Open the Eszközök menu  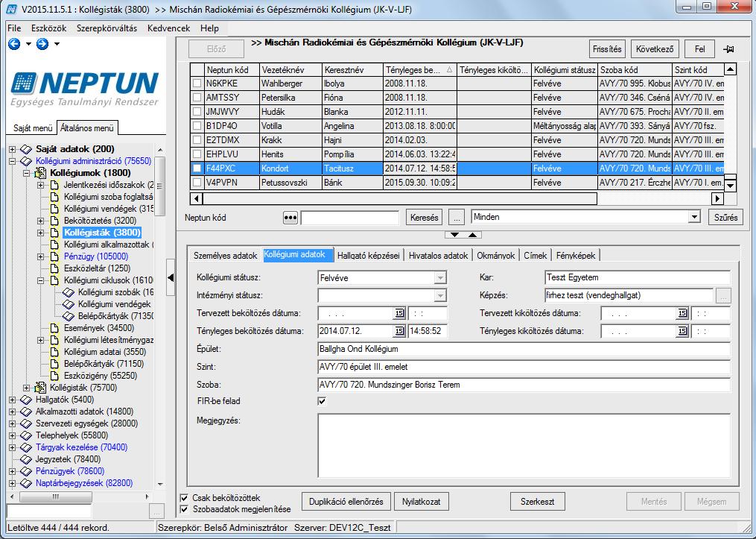(48, 28)
